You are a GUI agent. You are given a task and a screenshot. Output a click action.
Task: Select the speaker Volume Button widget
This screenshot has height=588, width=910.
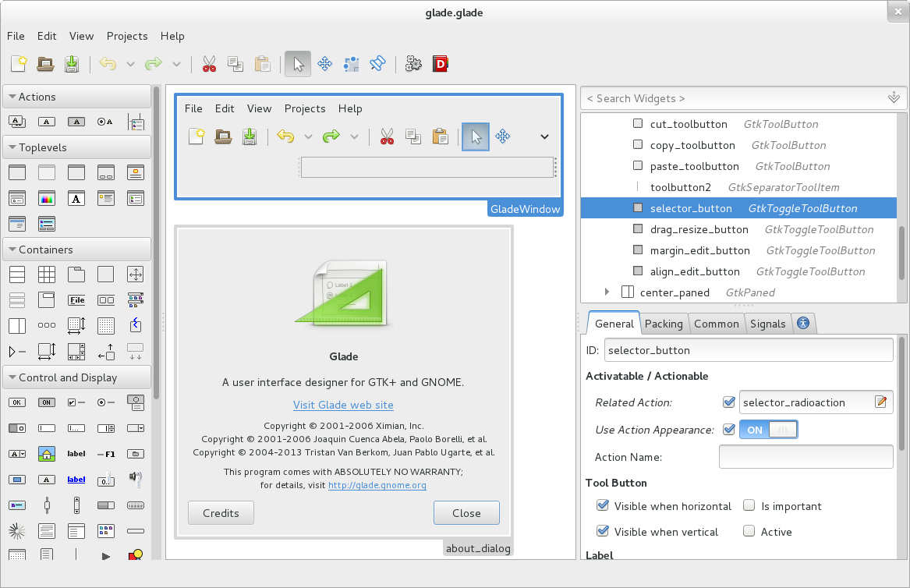[x=135, y=479]
